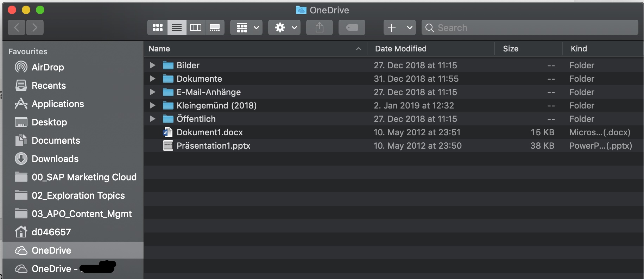This screenshot has width=644, height=279.
Task: Open the plus toolbar dropdown
Action: pos(400,27)
